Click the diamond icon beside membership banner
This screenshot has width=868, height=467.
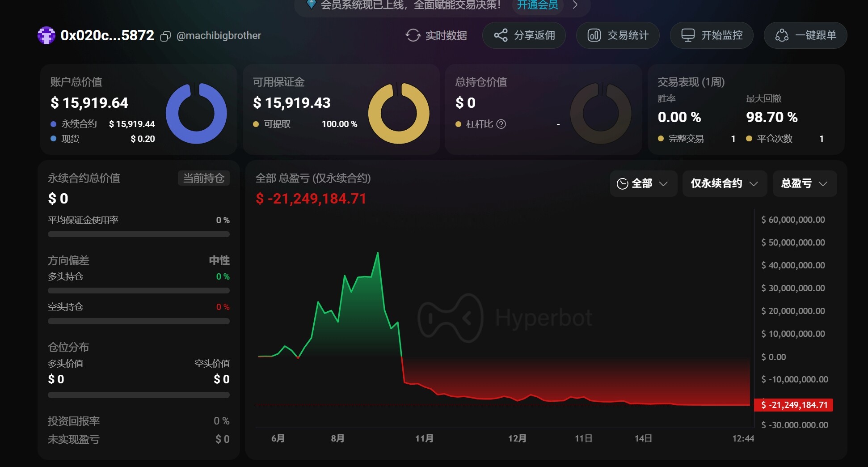click(311, 5)
